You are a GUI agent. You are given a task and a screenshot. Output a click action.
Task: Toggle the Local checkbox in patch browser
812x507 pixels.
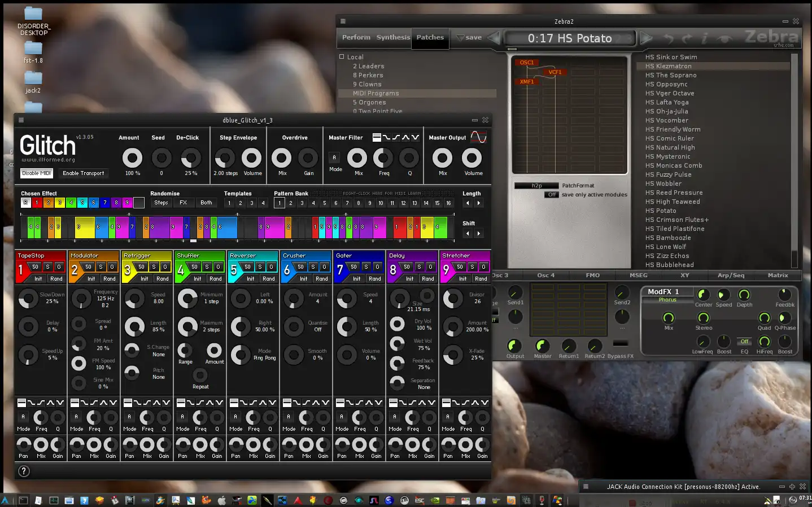coord(342,57)
